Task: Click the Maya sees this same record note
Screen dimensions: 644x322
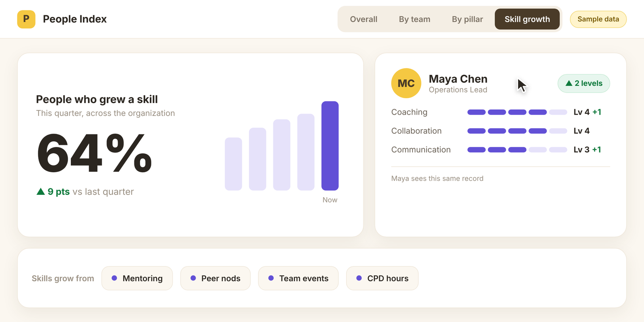Action: click(x=438, y=178)
